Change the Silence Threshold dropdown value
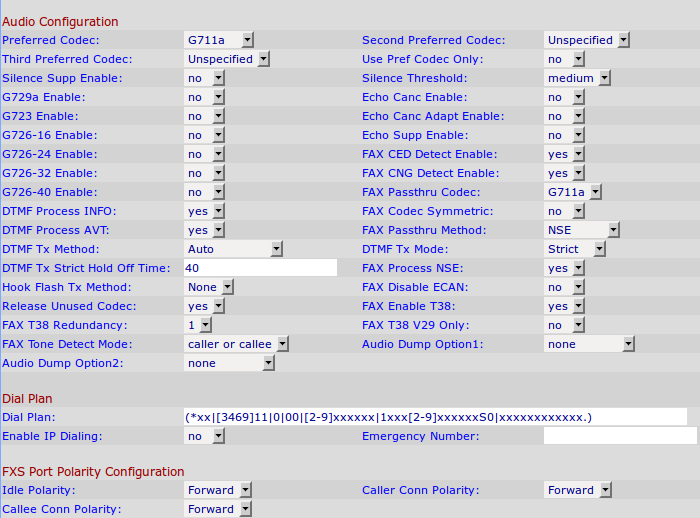This screenshot has height=518, width=700. 578,78
